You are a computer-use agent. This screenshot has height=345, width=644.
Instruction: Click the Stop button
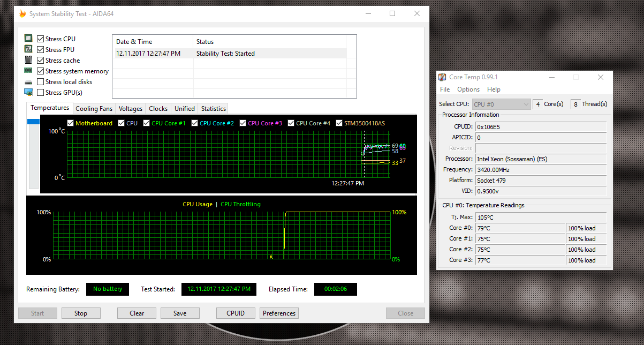[81, 313]
